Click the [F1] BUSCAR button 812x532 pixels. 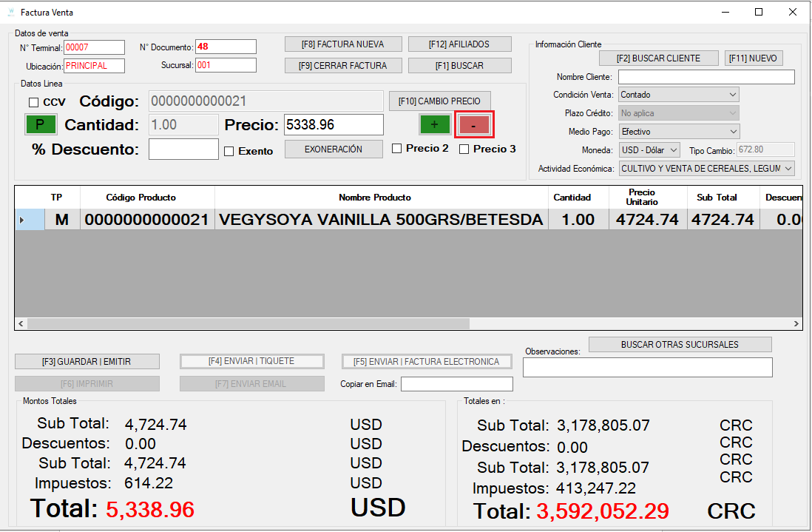coord(459,66)
